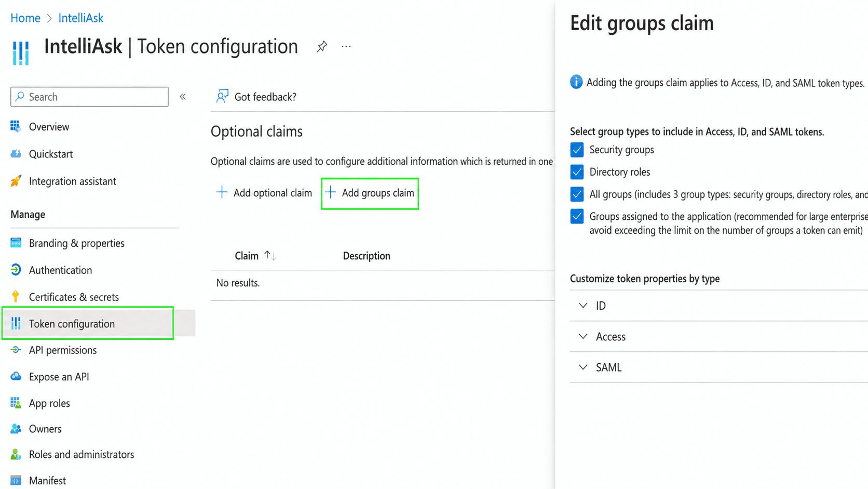
Task: Click the 'Optional claims' heading
Action: [x=256, y=131]
